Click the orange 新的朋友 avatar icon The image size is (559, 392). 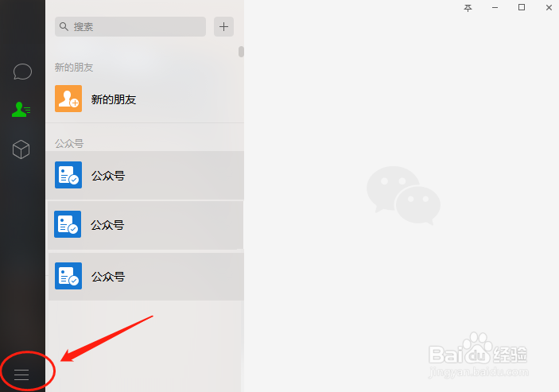point(68,99)
